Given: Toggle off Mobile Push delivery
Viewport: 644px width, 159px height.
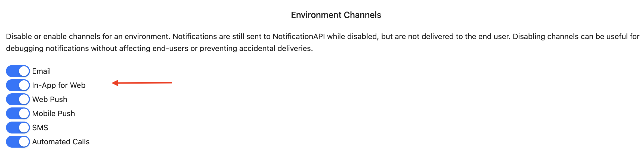Looking at the screenshot, I should 17,113.
